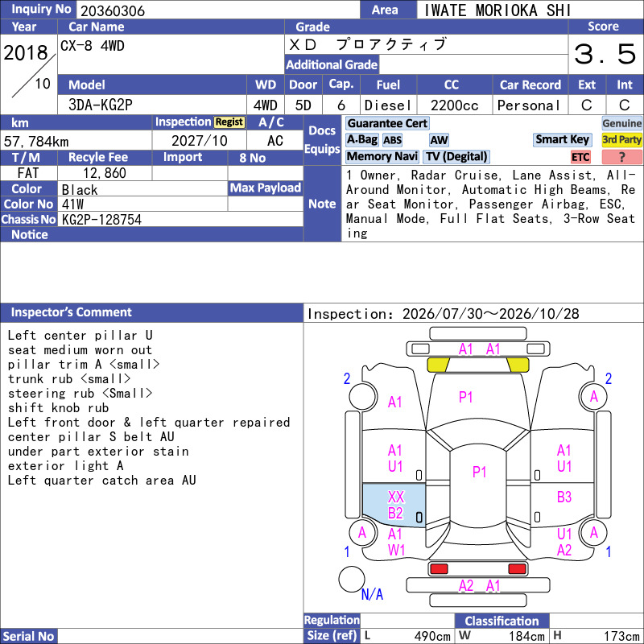Select chassis number KG2P-128754

(x=101, y=220)
